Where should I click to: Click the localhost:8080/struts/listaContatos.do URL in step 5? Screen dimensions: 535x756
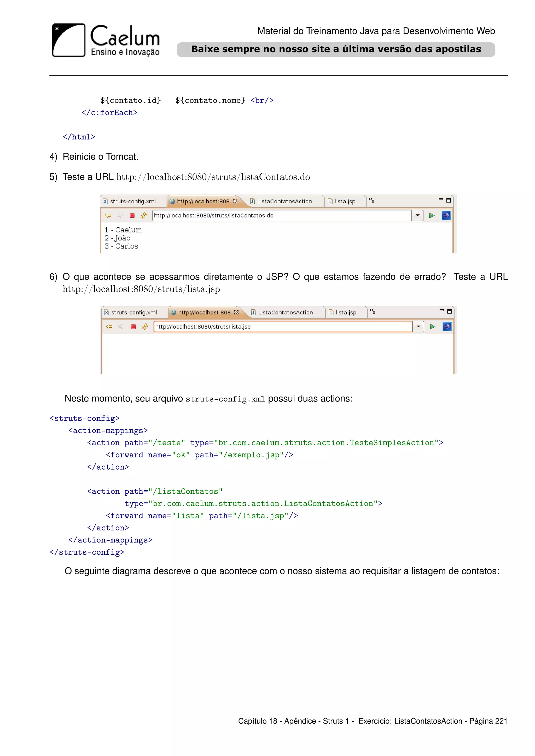213,177
